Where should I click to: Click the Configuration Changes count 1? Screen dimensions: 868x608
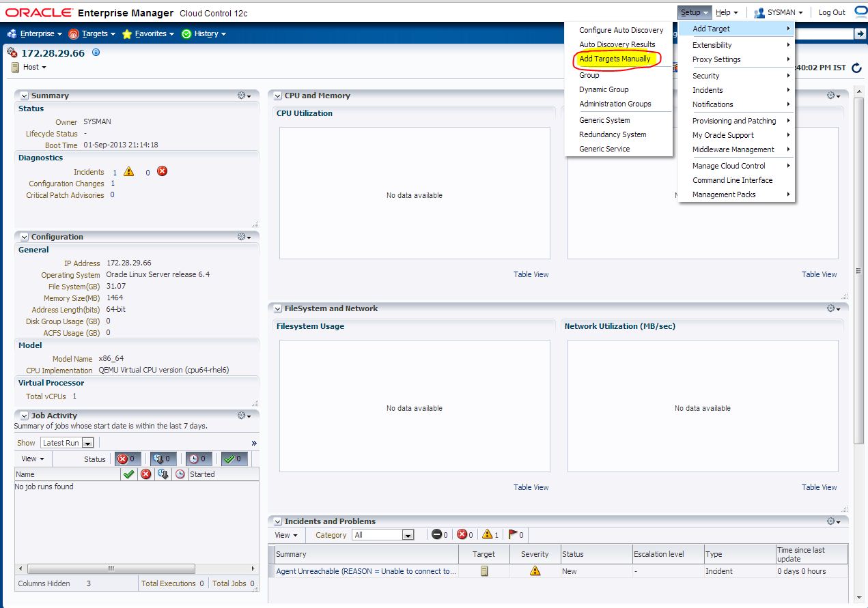click(x=113, y=184)
